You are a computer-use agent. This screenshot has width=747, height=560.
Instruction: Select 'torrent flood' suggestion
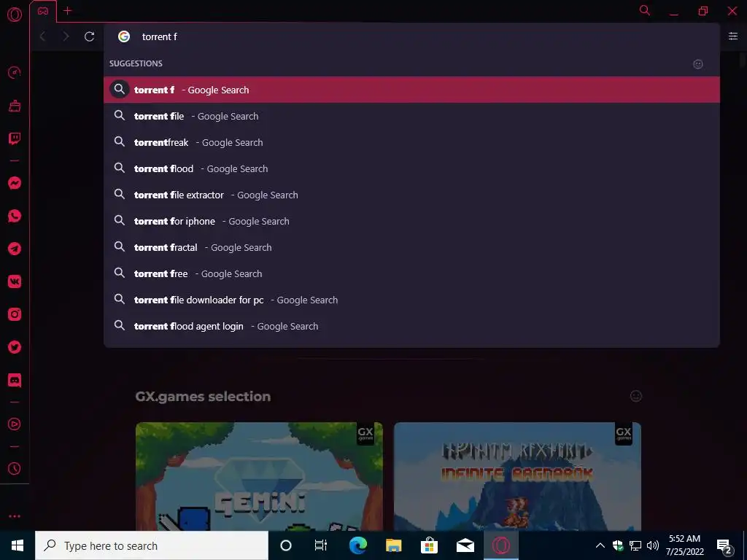click(411, 168)
